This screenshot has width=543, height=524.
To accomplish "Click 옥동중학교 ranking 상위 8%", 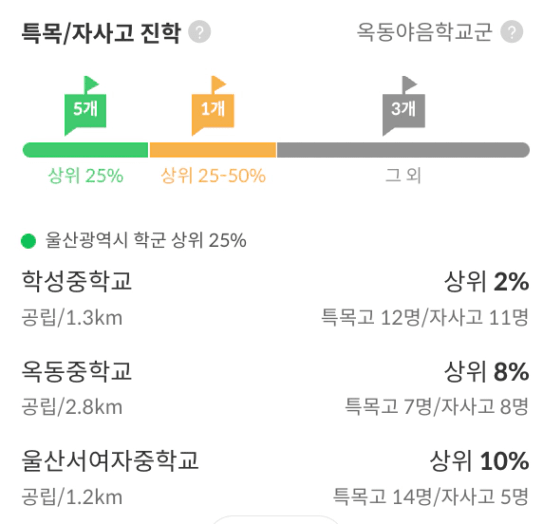I will click(487, 372).
